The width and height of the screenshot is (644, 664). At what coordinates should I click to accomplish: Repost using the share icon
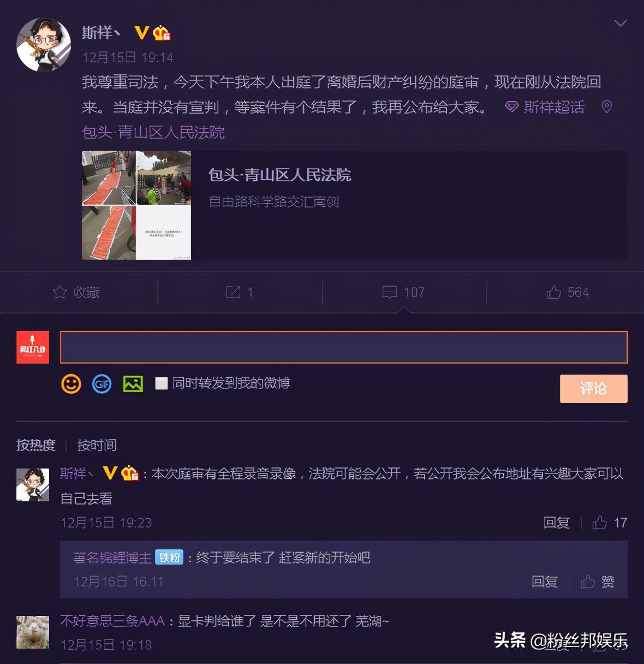pos(240,292)
